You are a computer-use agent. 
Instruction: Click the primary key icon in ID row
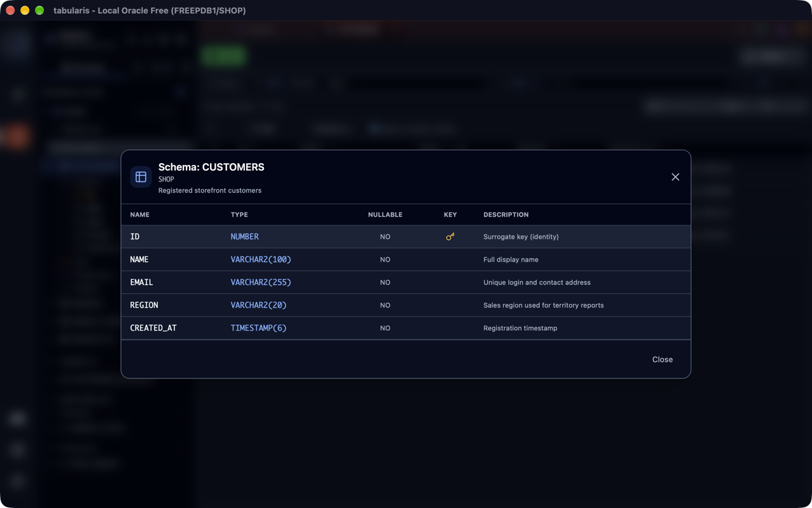pos(450,237)
